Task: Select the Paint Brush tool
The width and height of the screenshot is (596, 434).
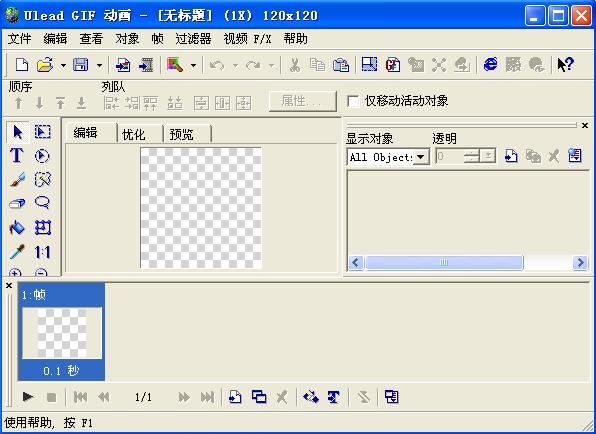Action: pyautogui.click(x=17, y=179)
